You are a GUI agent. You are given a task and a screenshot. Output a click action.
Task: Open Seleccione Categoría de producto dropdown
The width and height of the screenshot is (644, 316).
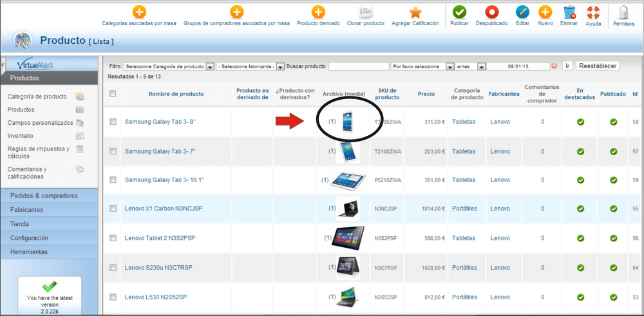click(169, 66)
